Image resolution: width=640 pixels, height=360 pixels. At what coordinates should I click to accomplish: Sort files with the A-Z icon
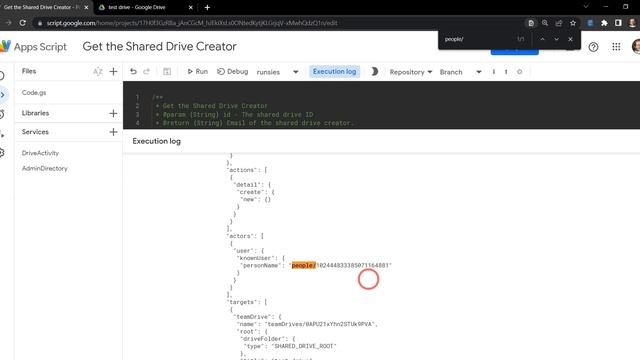click(98, 71)
